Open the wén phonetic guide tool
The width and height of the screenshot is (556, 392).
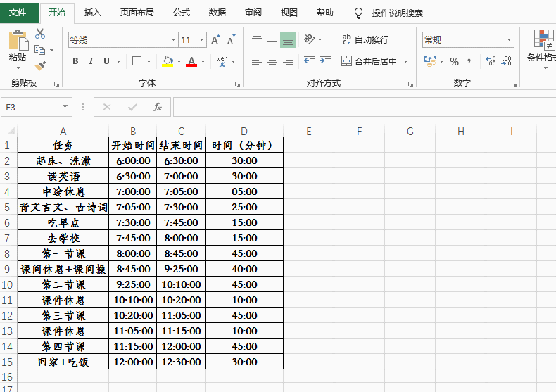click(222, 61)
